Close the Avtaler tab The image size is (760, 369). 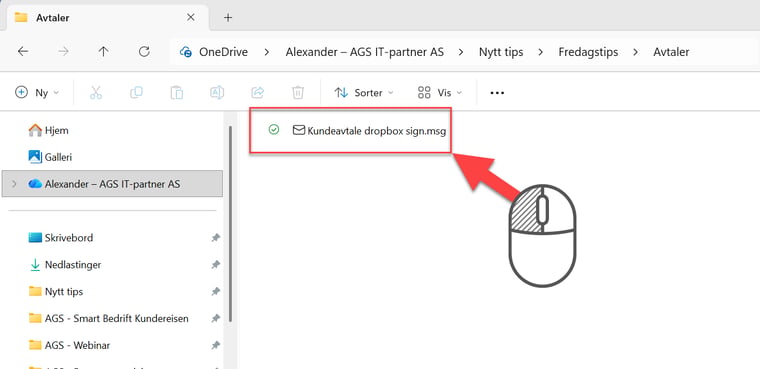pyautogui.click(x=190, y=17)
